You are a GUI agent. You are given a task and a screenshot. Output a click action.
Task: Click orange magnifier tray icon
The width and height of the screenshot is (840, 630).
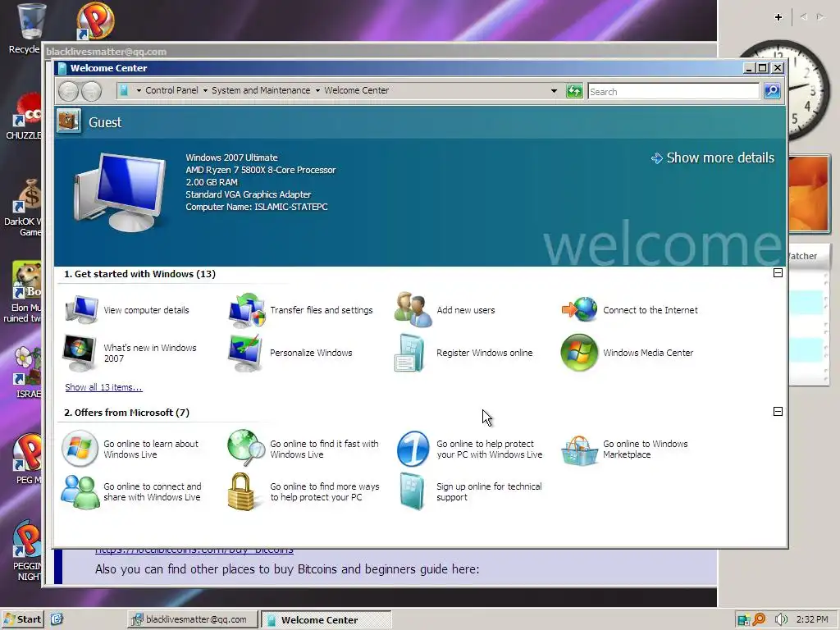[759, 619]
